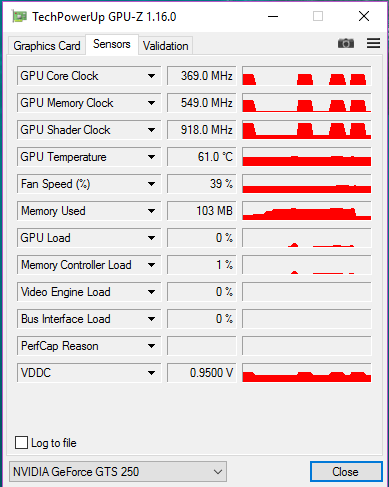Viewport: 389px width, 487px height.
Task: Click the GPU Shader Clock value field
Action: pyautogui.click(x=201, y=130)
